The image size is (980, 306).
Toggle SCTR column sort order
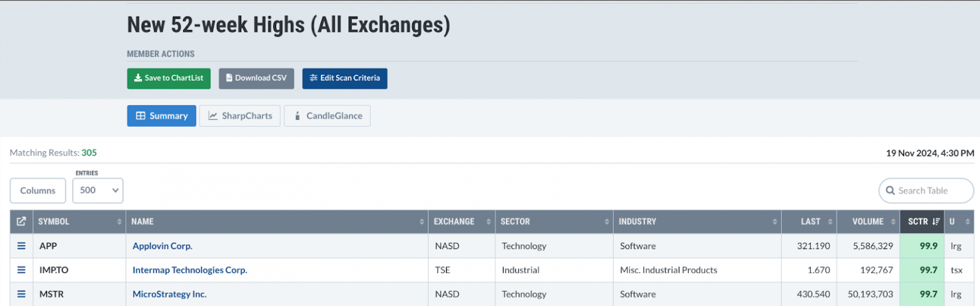click(x=922, y=222)
